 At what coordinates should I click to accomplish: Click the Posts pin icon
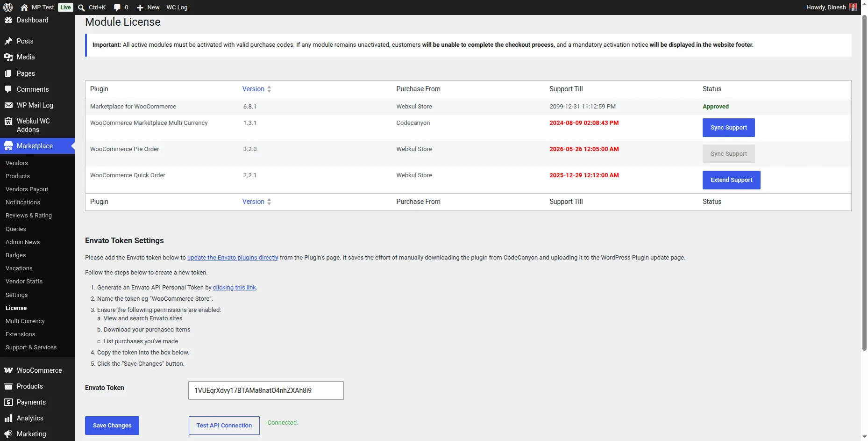click(x=8, y=41)
